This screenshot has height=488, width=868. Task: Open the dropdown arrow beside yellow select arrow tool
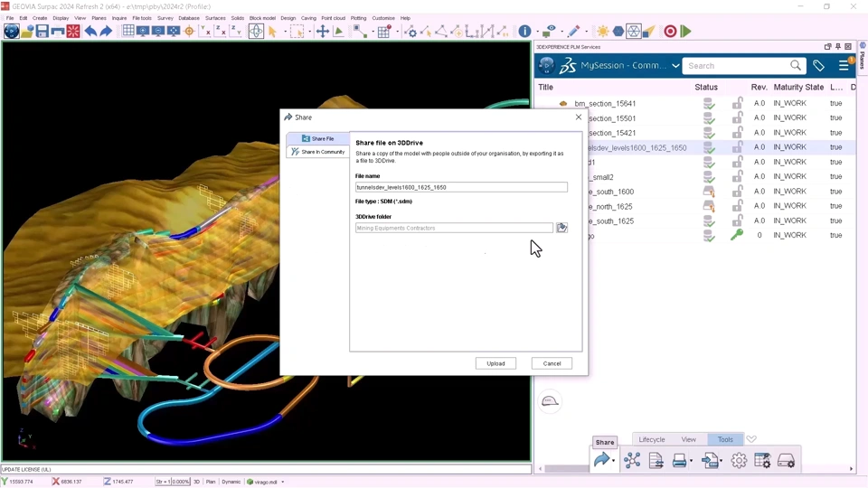tap(285, 32)
